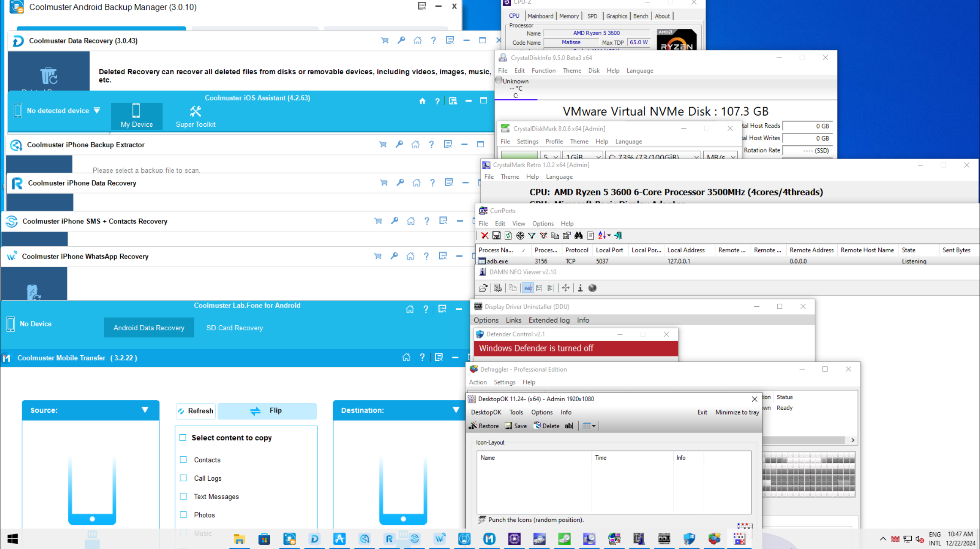Open the Tools menu in DesktopOK
Viewport: 980px width, 549px height.
coord(516,412)
